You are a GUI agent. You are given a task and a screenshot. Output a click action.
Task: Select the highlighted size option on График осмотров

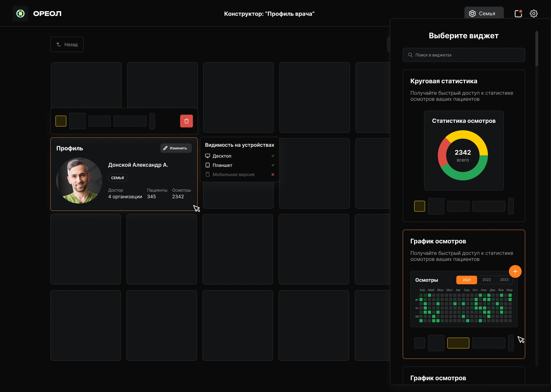click(x=458, y=343)
